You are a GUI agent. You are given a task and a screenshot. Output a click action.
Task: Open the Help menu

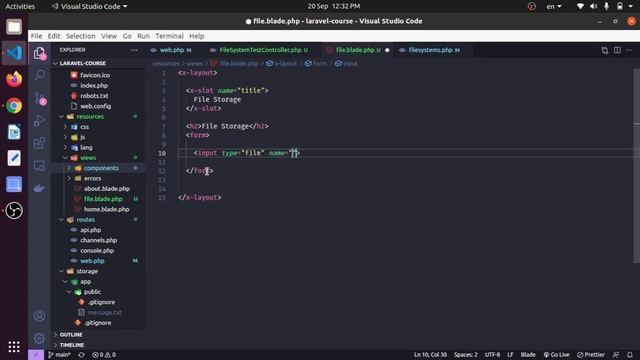point(196,36)
